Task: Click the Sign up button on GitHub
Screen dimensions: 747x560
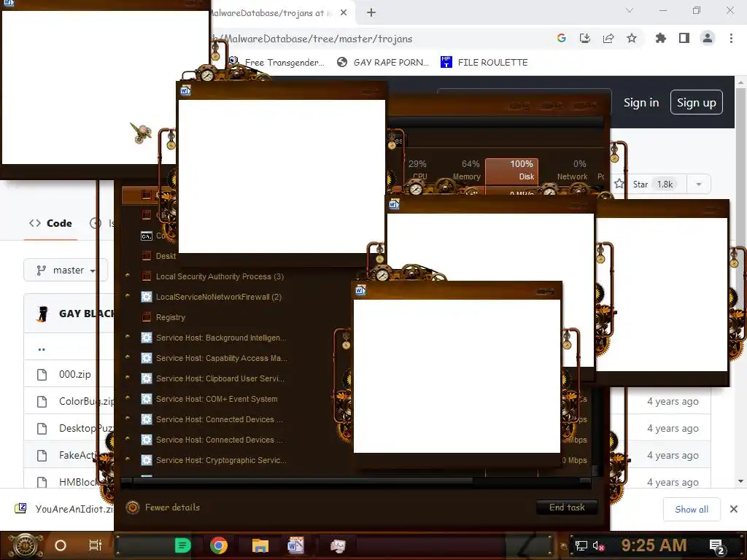Action: (697, 102)
